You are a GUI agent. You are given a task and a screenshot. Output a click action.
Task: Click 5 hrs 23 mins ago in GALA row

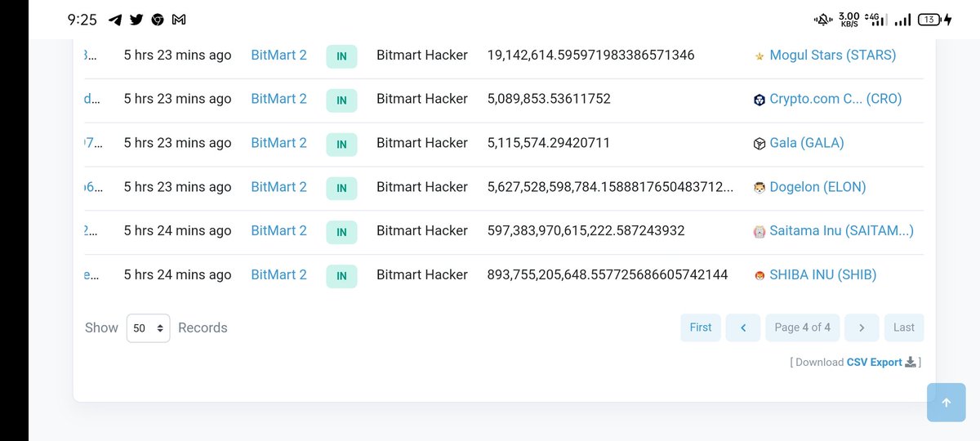tap(177, 143)
